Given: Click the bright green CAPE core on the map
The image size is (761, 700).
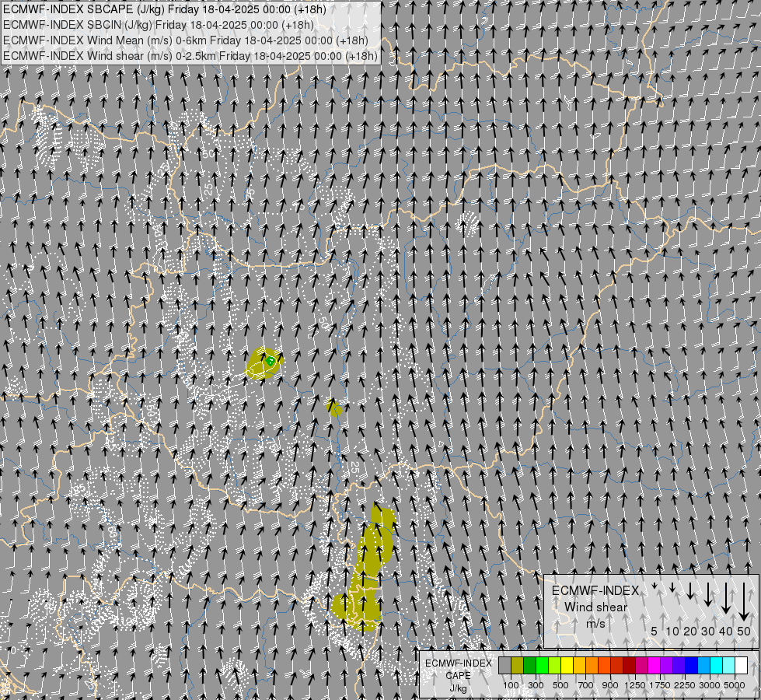Looking at the screenshot, I should pyautogui.click(x=271, y=361).
